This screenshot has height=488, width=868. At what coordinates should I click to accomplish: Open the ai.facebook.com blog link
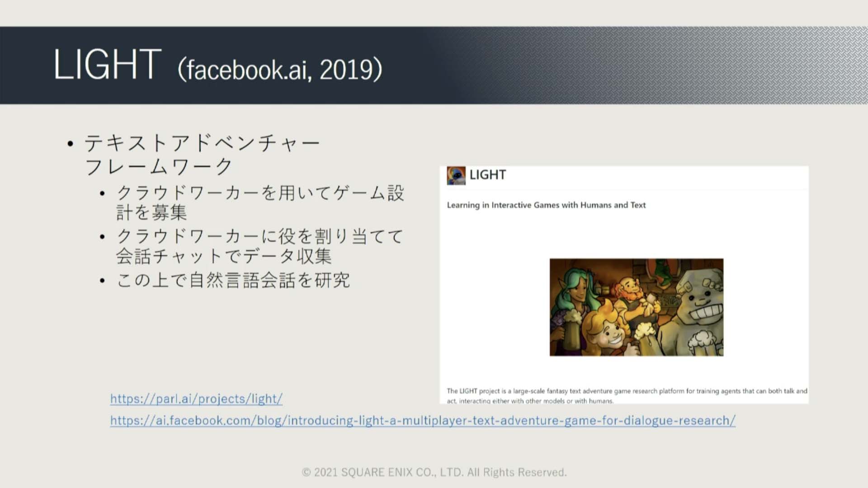pyautogui.click(x=423, y=421)
